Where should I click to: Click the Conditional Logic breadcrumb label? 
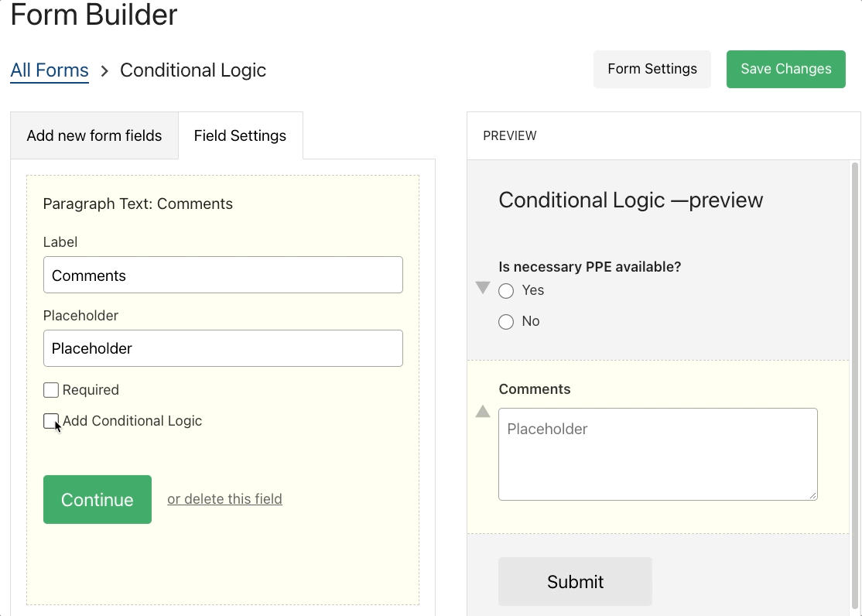click(193, 70)
